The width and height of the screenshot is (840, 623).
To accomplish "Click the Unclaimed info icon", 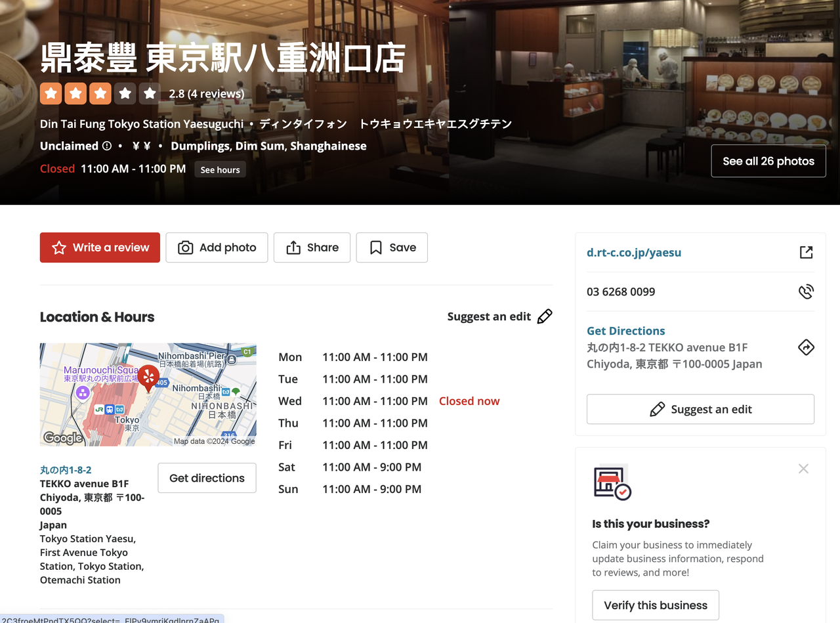I will [x=106, y=146].
